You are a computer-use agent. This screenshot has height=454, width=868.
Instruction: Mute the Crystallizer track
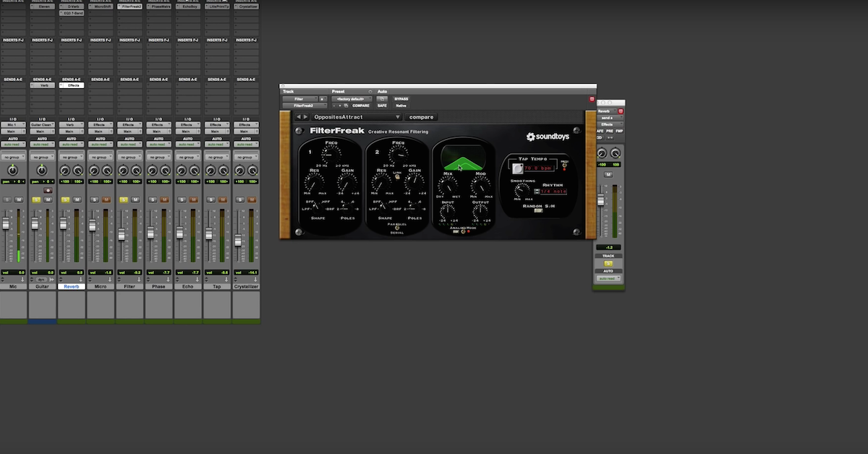250,200
